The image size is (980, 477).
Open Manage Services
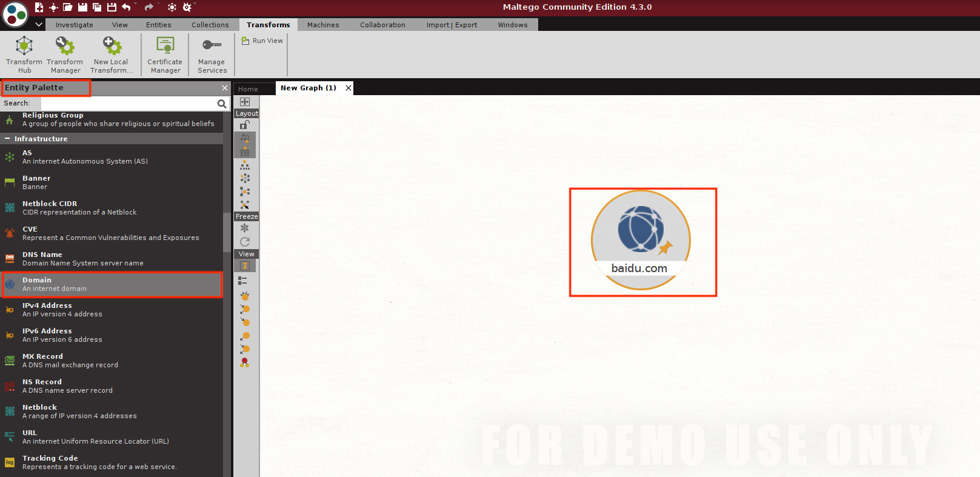tap(212, 54)
